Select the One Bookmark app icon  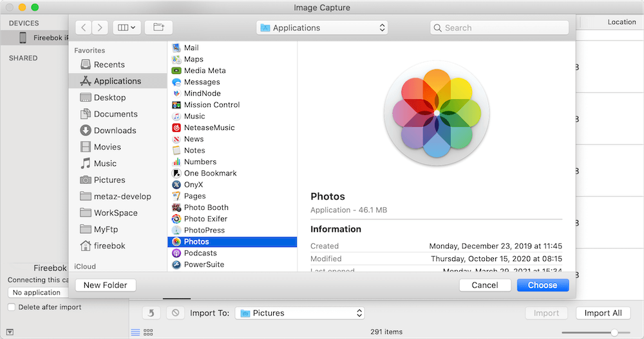tap(176, 173)
